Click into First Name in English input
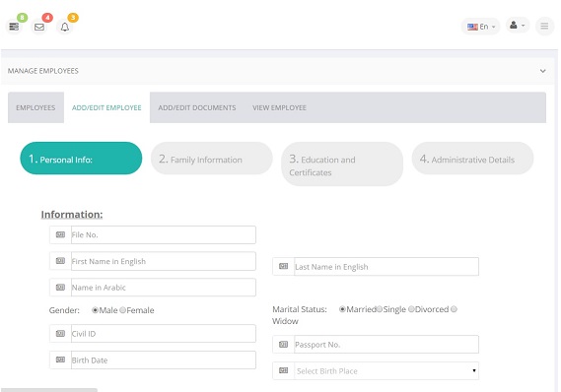 pyautogui.click(x=164, y=261)
